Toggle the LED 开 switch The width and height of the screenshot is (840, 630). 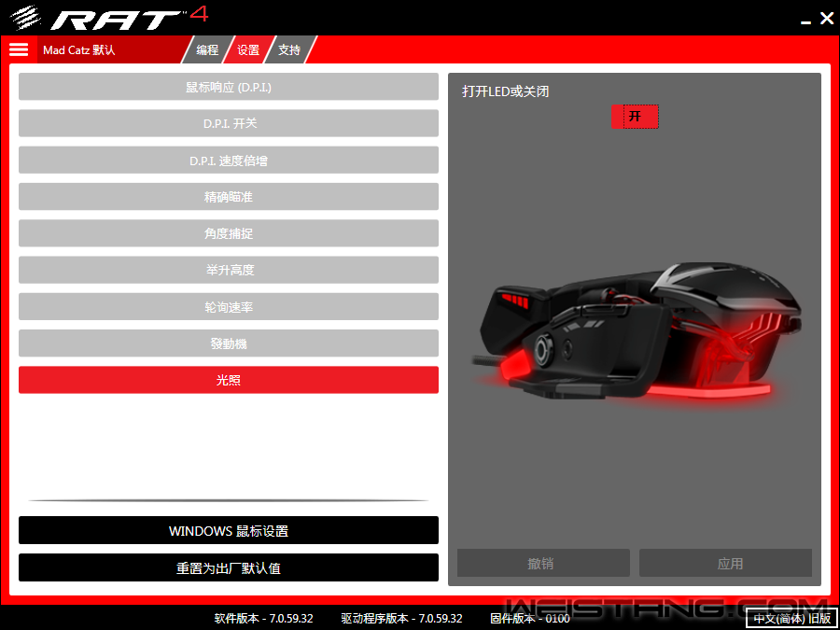point(635,117)
